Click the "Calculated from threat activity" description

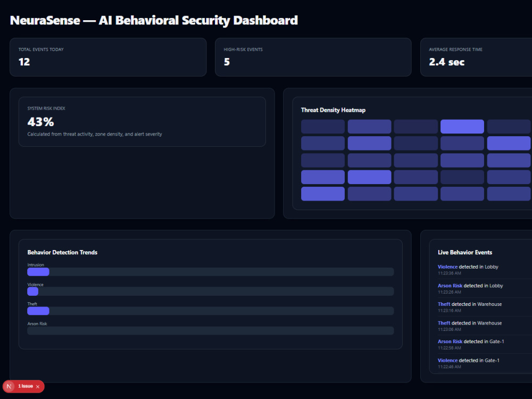pos(95,135)
